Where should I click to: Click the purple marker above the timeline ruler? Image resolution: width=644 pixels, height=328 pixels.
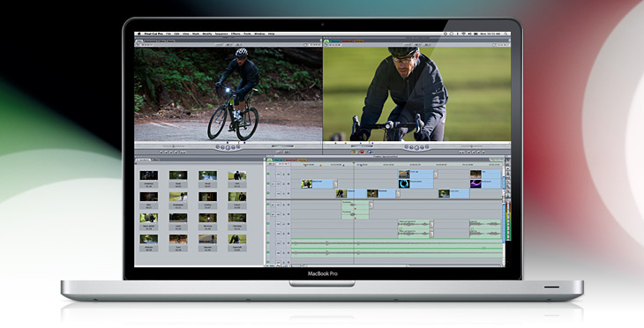click(x=361, y=165)
